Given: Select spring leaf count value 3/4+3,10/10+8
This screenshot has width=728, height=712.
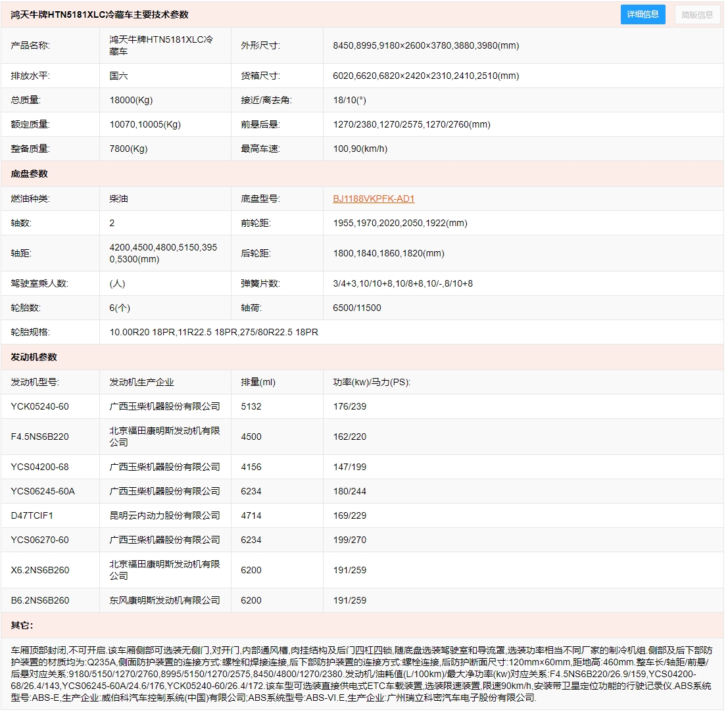Looking at the screenshot, I should (x=404, y=284).
